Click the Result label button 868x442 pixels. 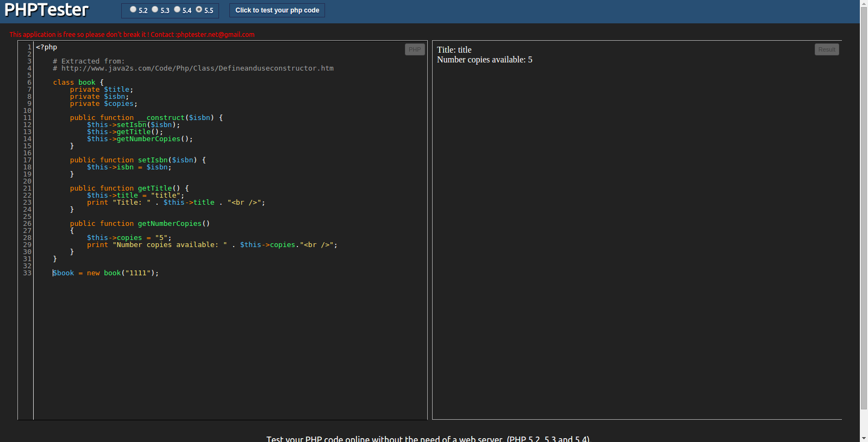pyautogui.click(x=827, y=49)
